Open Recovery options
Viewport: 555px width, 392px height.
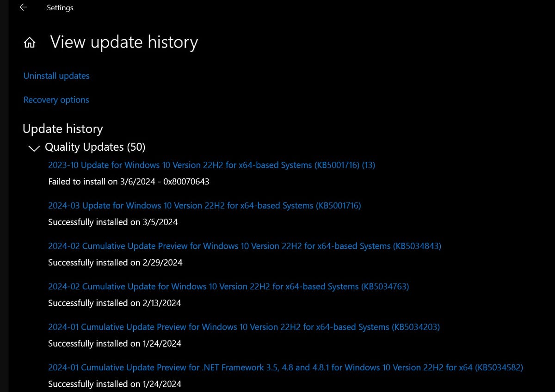56,99
